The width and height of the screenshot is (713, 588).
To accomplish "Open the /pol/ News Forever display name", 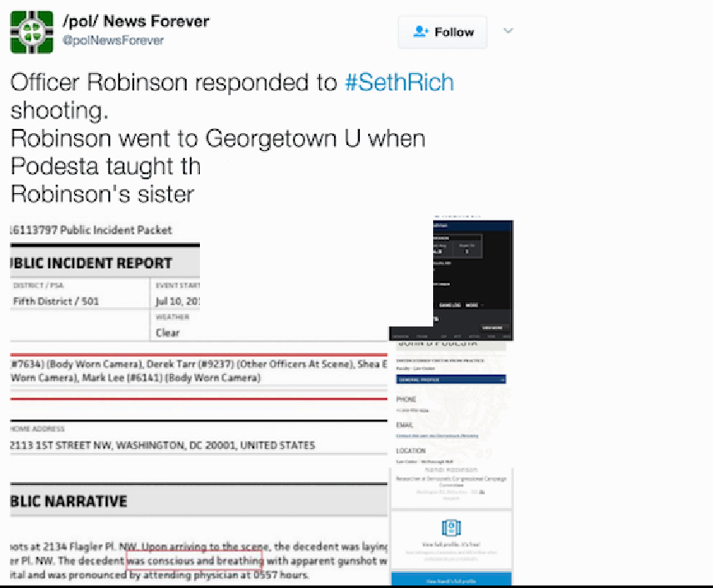I will 136,21.
